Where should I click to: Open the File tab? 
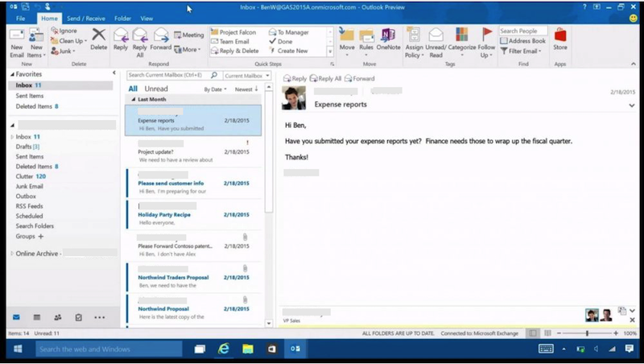click(x=21, y=19)
